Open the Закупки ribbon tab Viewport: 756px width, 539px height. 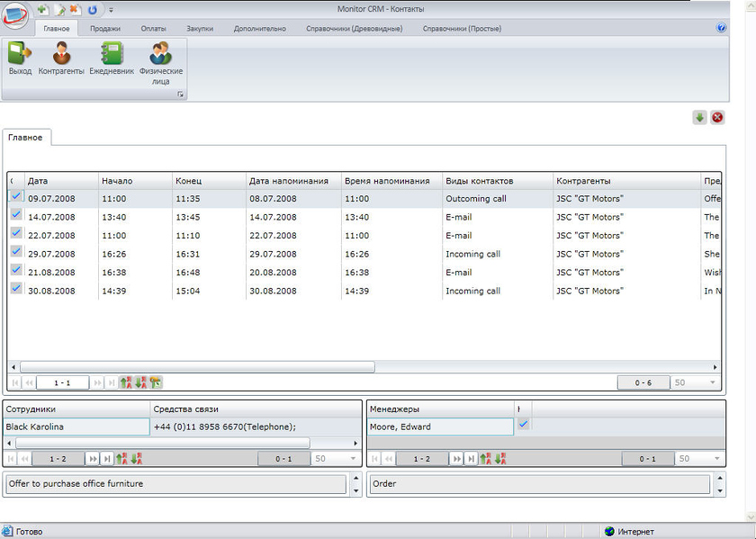[x=200, y=29]
